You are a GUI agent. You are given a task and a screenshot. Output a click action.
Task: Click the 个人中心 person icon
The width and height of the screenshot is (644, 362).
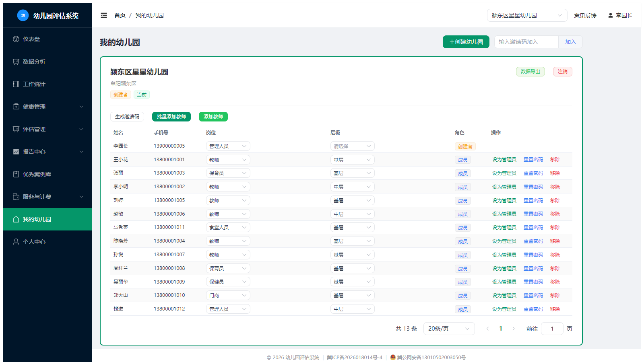point(16,242)
